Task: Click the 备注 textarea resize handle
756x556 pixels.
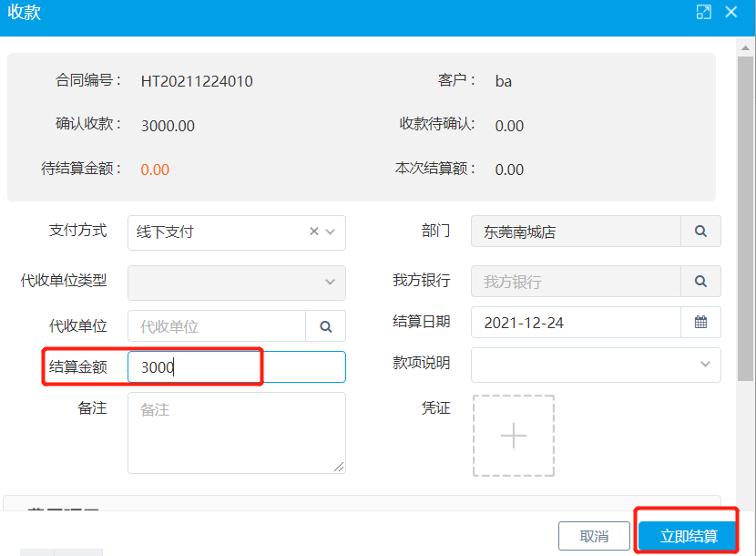Action: [x=339, y=467]
